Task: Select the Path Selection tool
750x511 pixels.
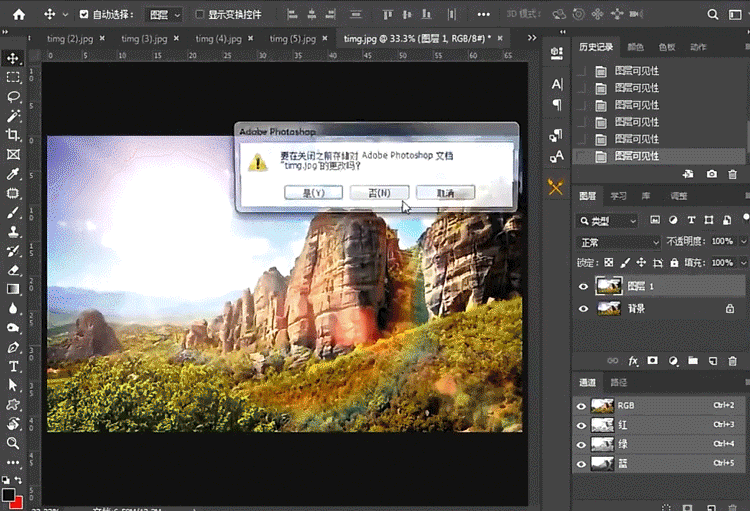Action: 13,385
